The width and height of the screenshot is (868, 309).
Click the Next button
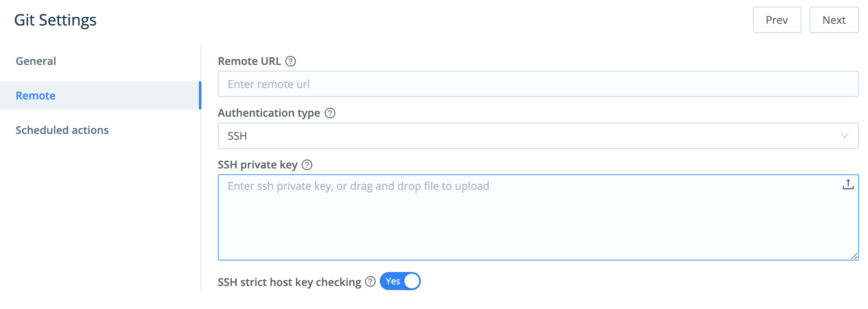coord(834,20)
